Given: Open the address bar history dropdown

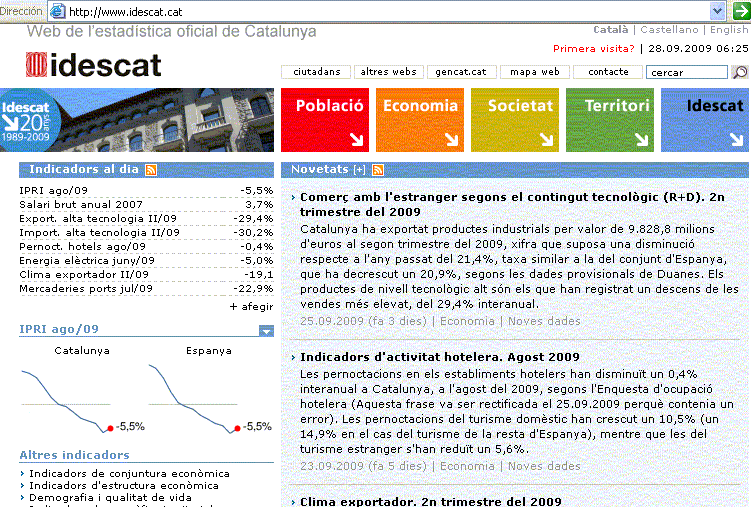Looking at the screenshot, I should click(717, 11).
